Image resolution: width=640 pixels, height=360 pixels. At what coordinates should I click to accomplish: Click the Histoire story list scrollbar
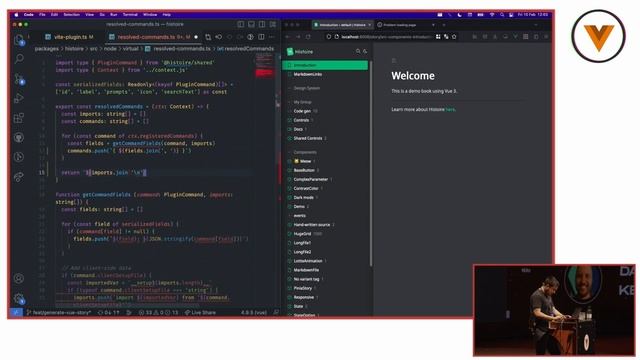(x=371, y=163)
